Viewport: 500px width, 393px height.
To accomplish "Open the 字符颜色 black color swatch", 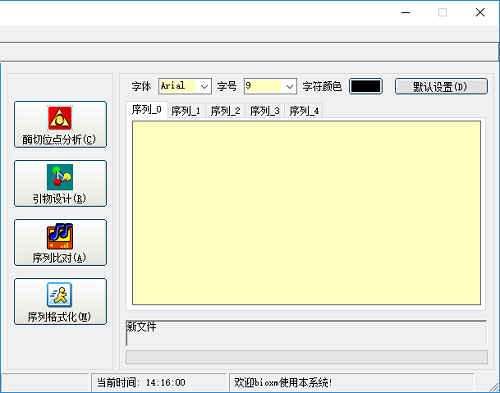I will [x=365, y=86].
